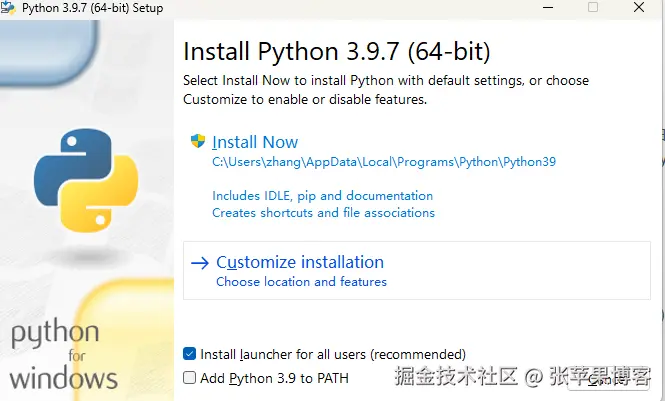
Task: Open Customize installation options
Action: [300, 262]
